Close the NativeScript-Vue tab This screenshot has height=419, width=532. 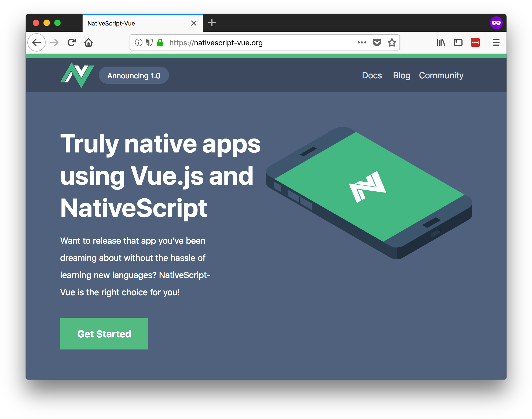tap(194, 23)
